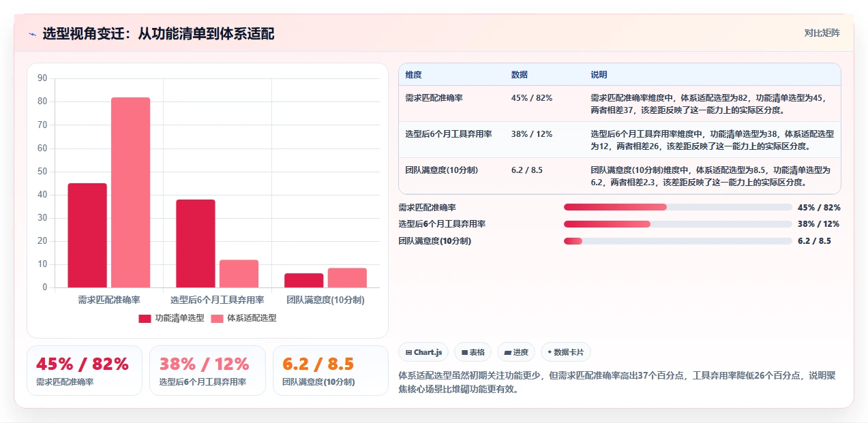Click the 团队满意度(10分制) x-axis label
This screenshot has width=868, height=423.
(326, 300)
